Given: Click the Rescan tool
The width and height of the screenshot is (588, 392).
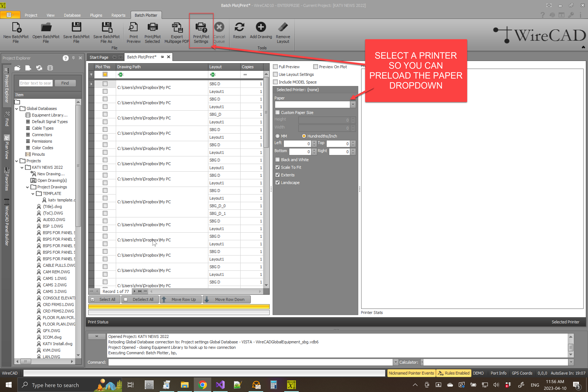Looking at the screenshot, I should (239, 30).
